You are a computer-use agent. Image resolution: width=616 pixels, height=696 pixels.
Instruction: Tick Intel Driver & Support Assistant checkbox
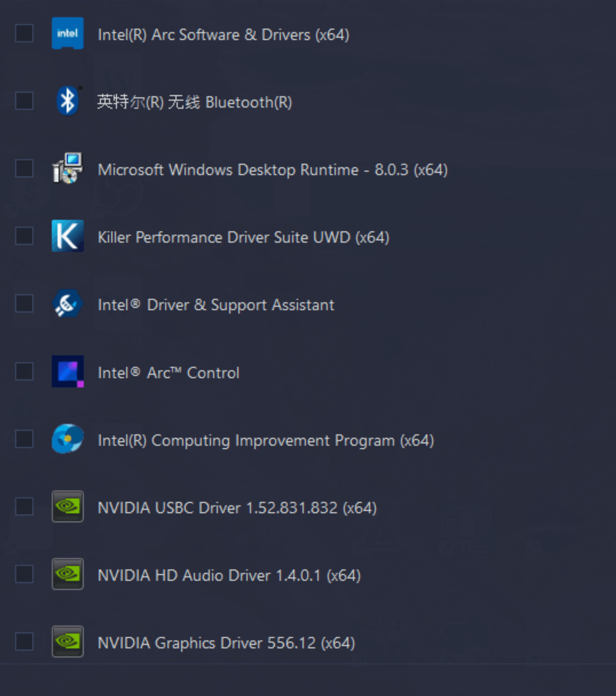point(24,304)
